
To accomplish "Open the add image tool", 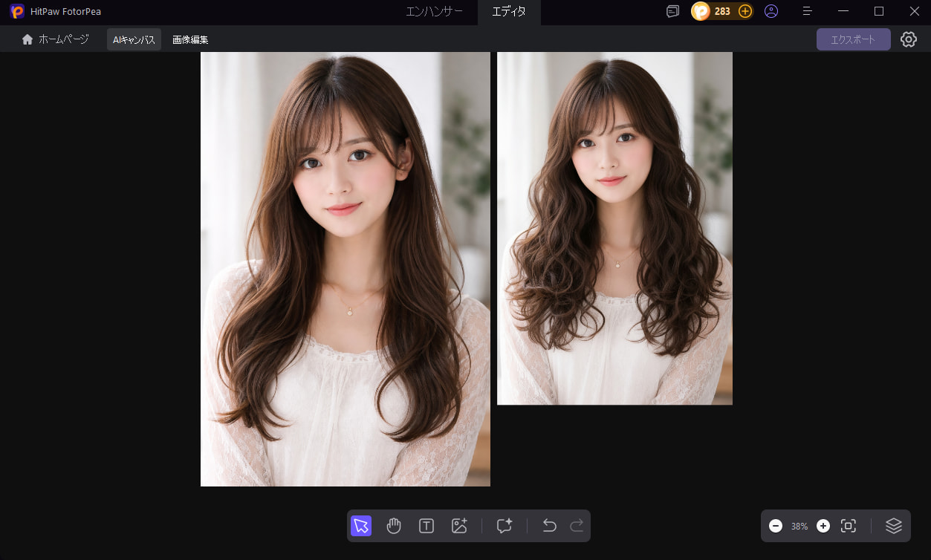I will (x=459, y=526).
